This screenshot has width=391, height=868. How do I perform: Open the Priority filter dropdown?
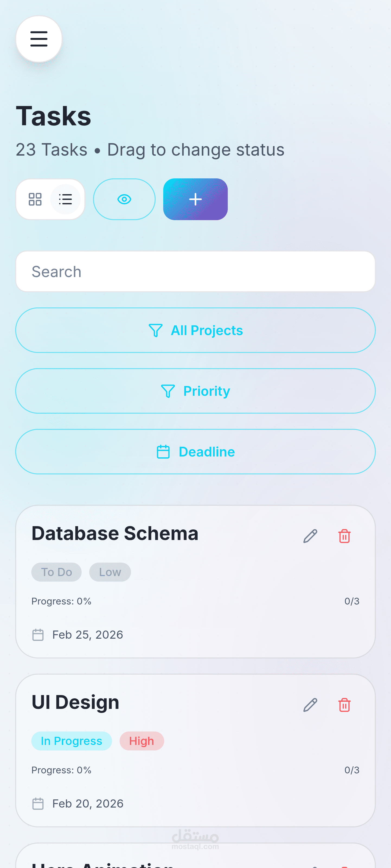pos(195,391)
